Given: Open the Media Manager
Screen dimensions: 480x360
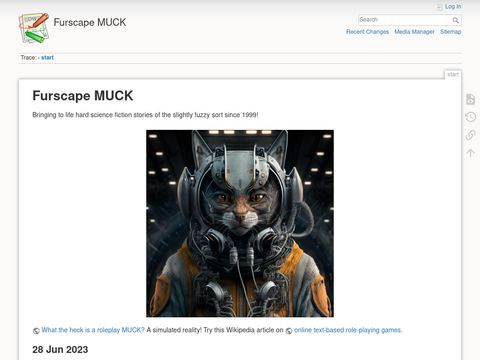Looking at the screenshot, I should coord(414,32).
